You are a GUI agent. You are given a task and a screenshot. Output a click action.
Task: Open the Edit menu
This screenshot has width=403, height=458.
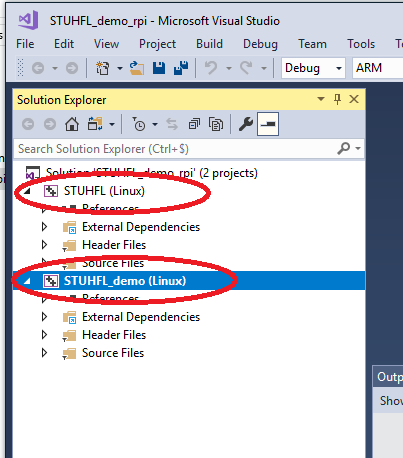[x=64, y=44]
